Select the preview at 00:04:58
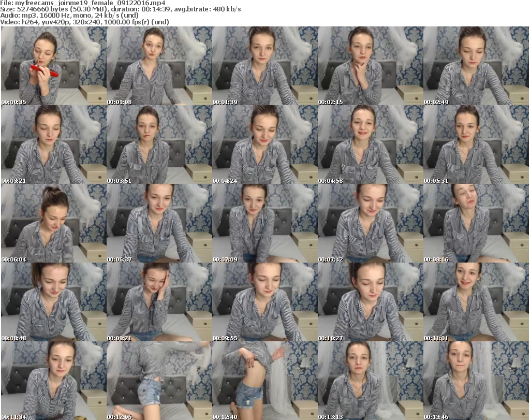Screen dimensions: 530x420 point(370,144)
